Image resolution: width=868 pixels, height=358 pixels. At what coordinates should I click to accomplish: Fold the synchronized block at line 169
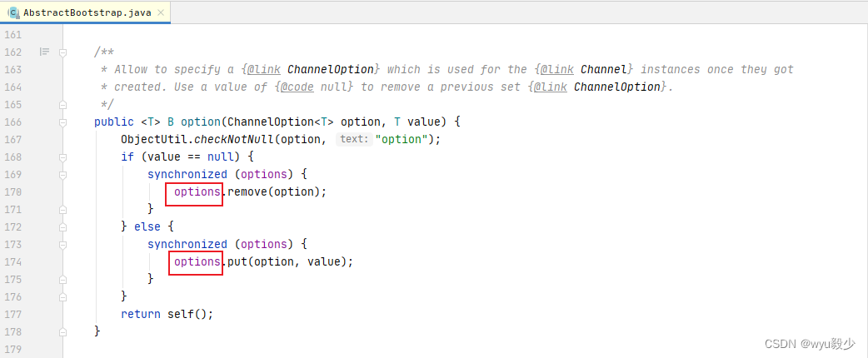click(62, 174)
